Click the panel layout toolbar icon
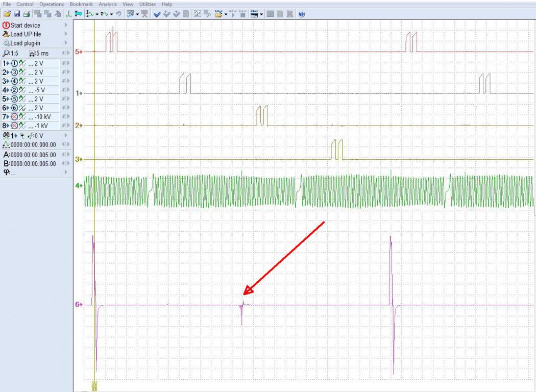Image resolution: width=536 pixels, height=392 pixels. (254, 14)
